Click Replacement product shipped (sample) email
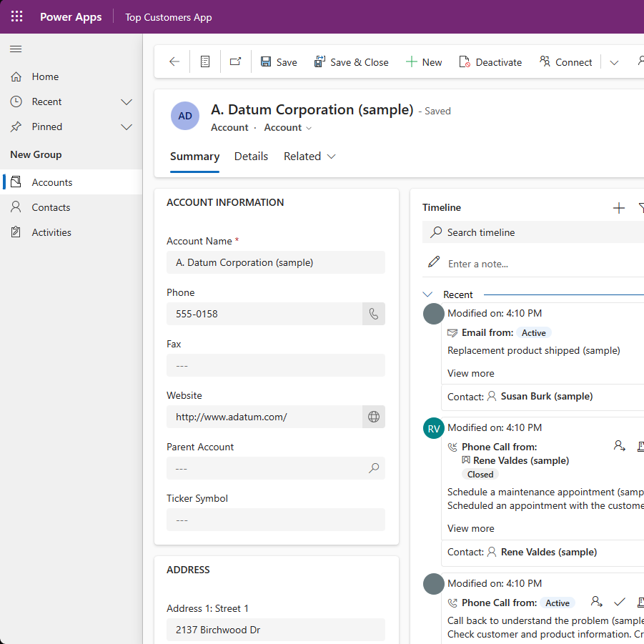The height and width of the screenshot is (644, 644). [x=533, y=350]
